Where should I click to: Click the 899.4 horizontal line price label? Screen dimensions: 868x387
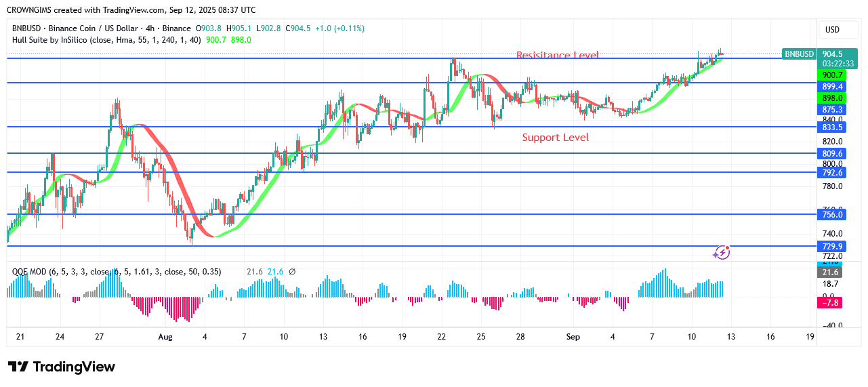point(832,87)
